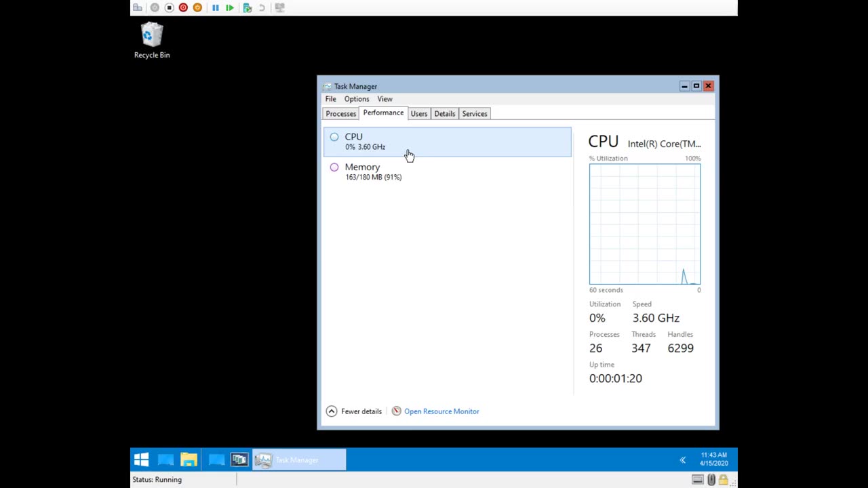
Task: Click the handles count 6299
Action: [x=680, y=348]
